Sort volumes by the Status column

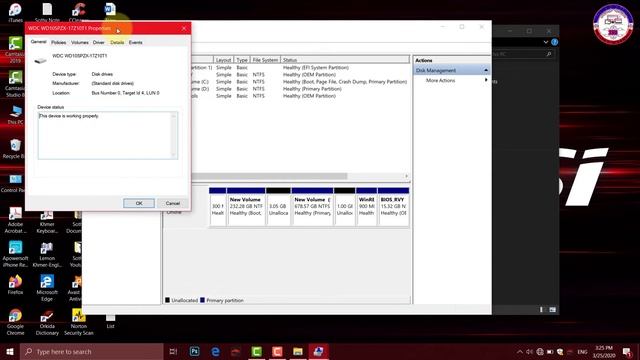[345, 60]
